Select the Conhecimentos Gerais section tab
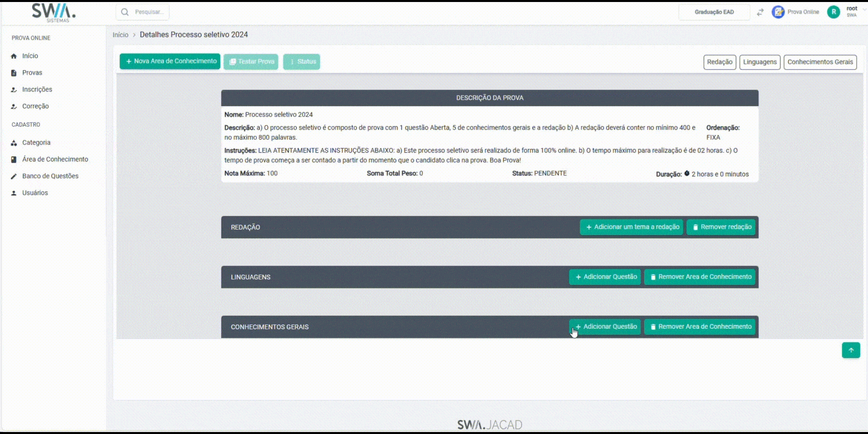 tap(820, 62)
